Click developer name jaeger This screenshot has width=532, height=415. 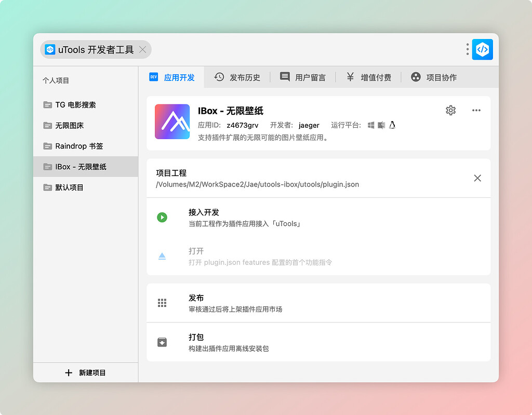pyautogui.click(x=309, y=125)
